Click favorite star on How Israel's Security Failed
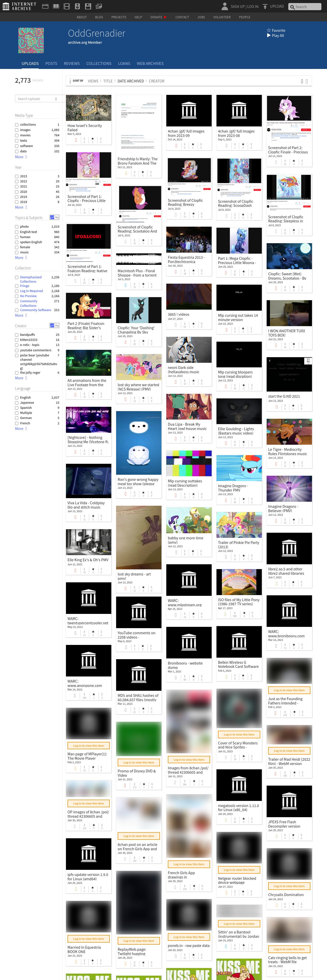The width and height of the screenshot is (327, 980). [x=92, y=139]
